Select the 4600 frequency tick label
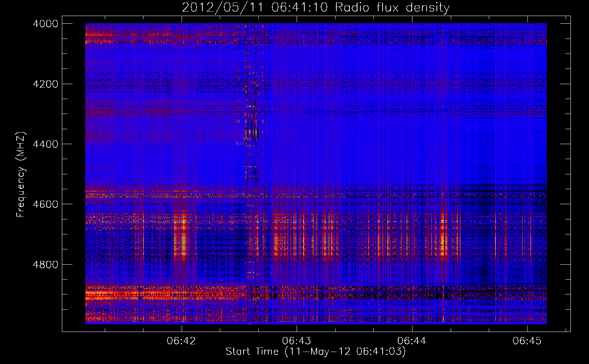589x364 pixels. coord(46,204)
